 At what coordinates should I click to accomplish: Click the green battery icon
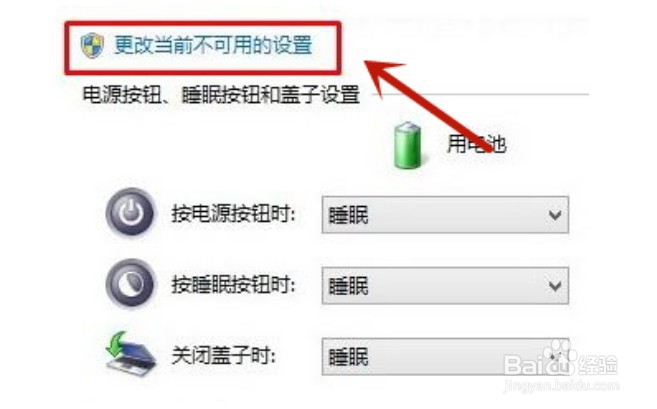tap(407, 145)
